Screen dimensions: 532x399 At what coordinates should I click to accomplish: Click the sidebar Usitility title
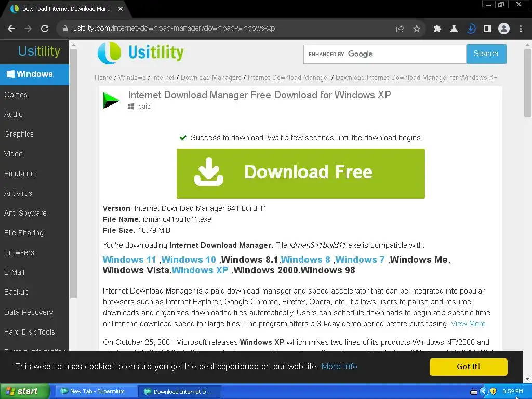pyautogui.click(x=39, y=51)
